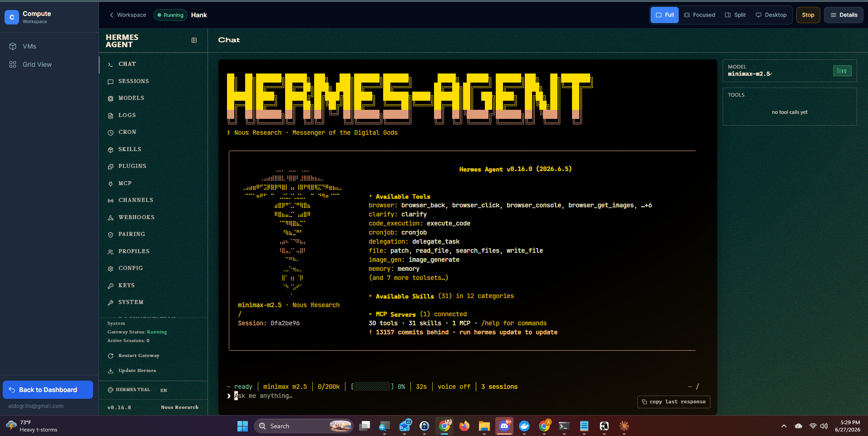
Task: Select the Desktop view mode
Action: 771,15
